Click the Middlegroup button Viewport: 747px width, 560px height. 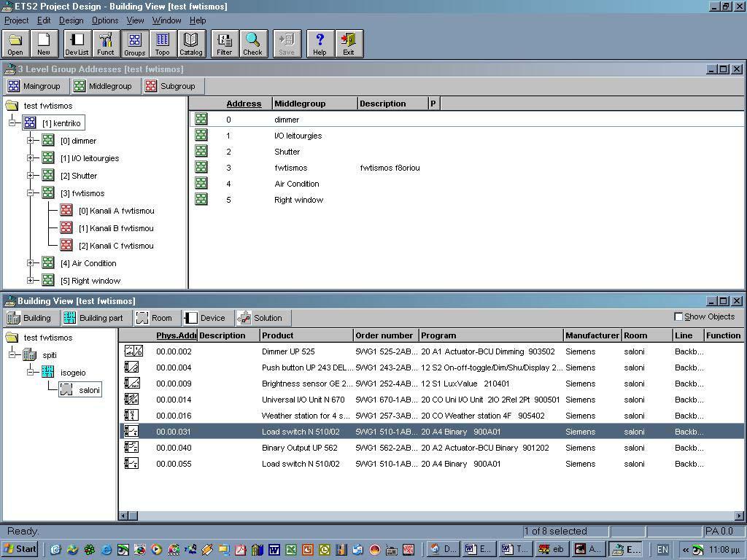click(104, 86)
